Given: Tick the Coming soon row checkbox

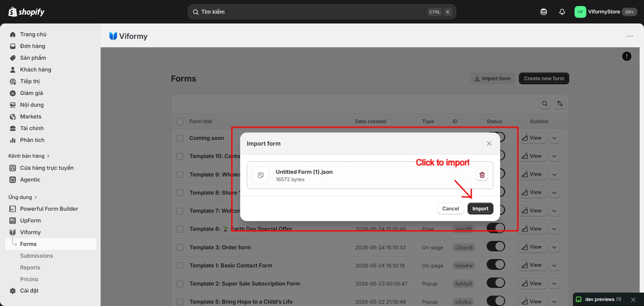Looking at the screenshot, I should pyautogui.click(x=180, y=138).
